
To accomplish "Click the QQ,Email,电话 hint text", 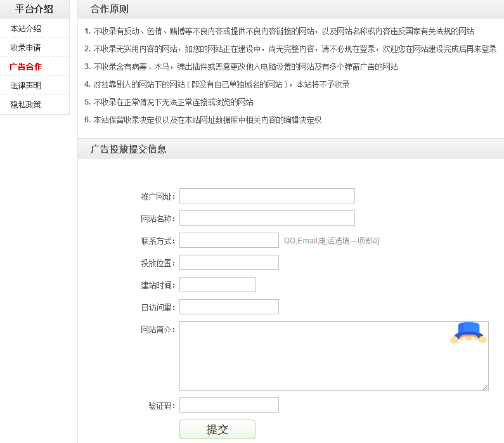I will click(332, 241).
